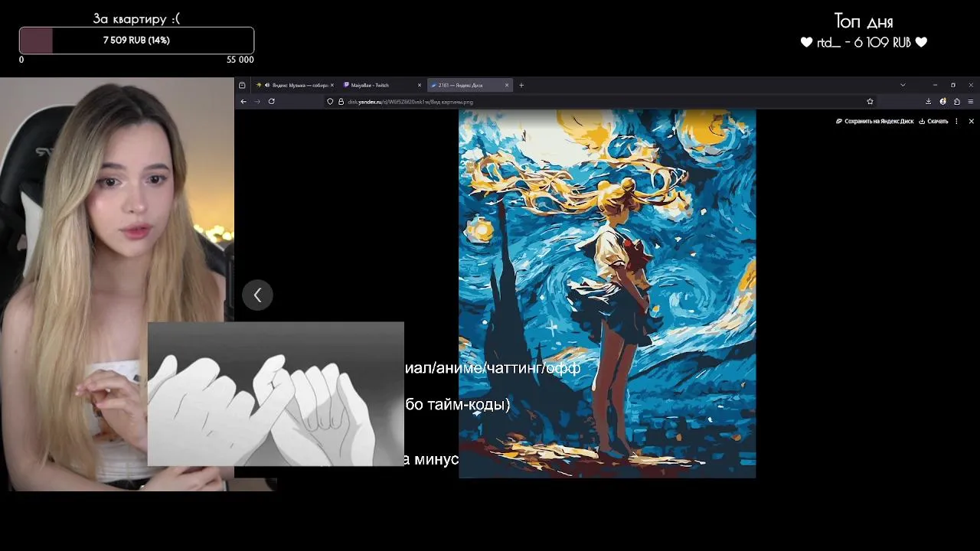This screenshot has width=980, height=551.
Task: Click the Sailor Moon starry night painting
Action: tap(607, 294)
